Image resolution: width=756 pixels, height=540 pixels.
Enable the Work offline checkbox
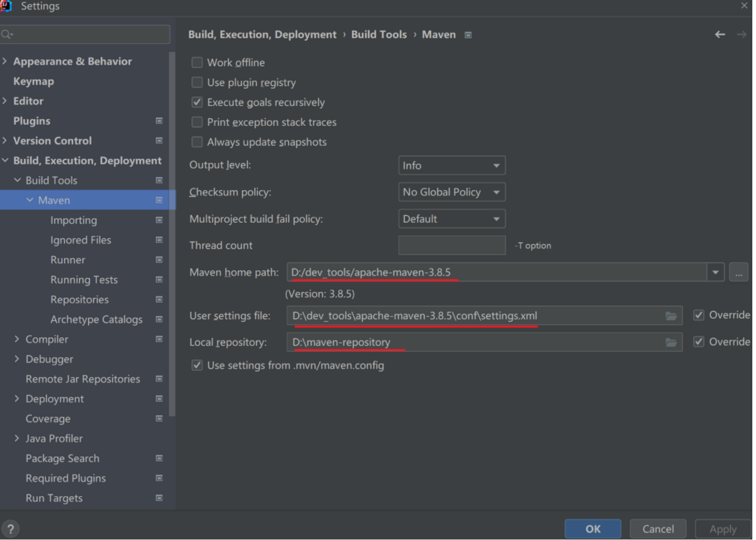click(197, 63)
